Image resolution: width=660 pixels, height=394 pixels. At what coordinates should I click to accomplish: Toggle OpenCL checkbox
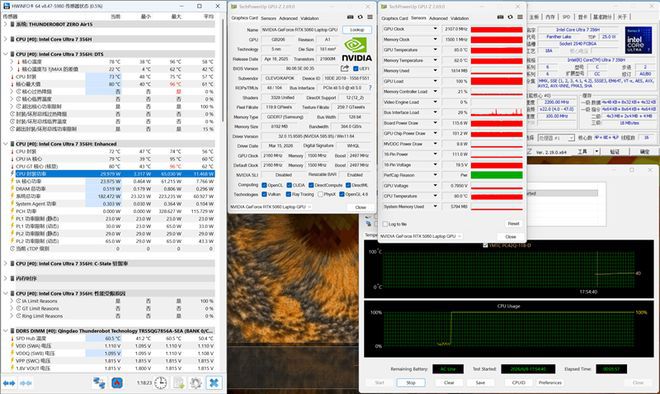tap(264, 185)
